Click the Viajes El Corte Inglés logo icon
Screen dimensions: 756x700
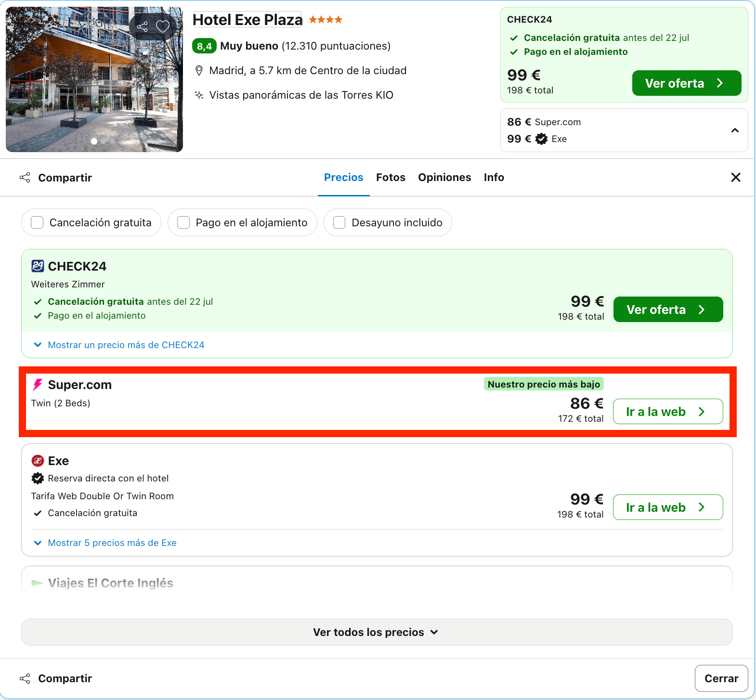[x=37, y=583]
